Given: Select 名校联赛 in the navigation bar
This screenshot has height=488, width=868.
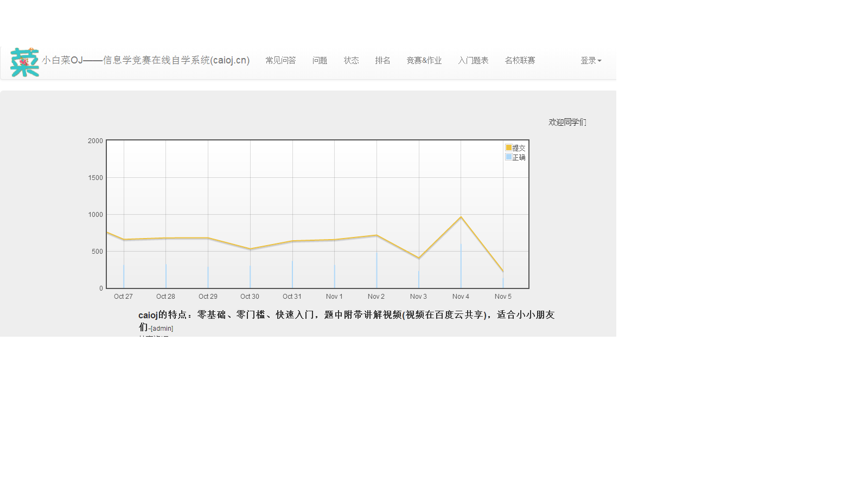Looking at the screenshot, I should [520, 60].
